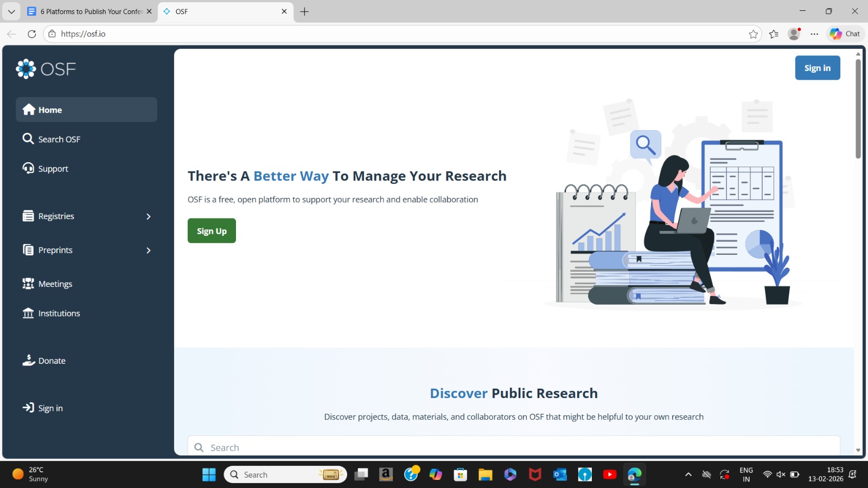Refresh the current page

32,34
